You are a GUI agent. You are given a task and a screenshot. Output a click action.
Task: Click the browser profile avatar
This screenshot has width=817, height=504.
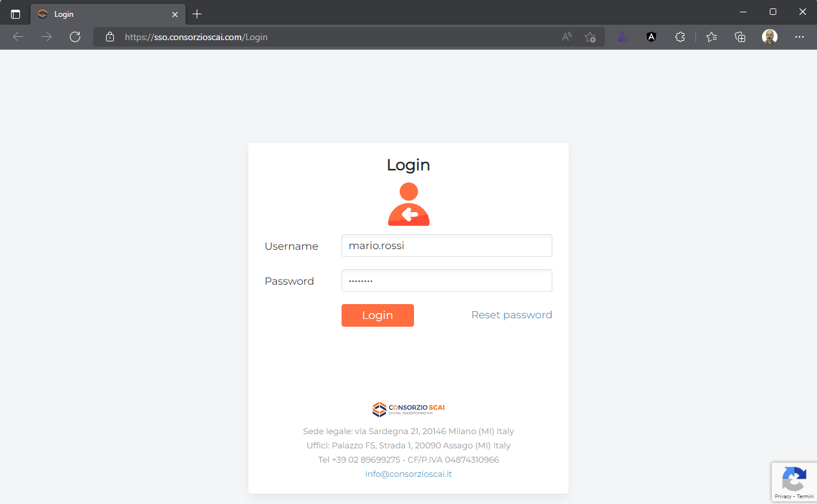click(x=769, y=37)
